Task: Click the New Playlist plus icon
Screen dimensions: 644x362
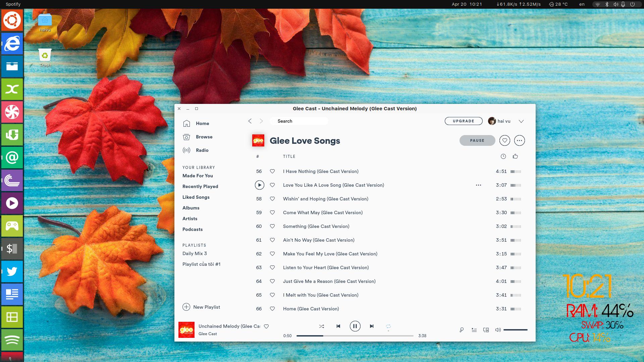Action: [186, 307]
